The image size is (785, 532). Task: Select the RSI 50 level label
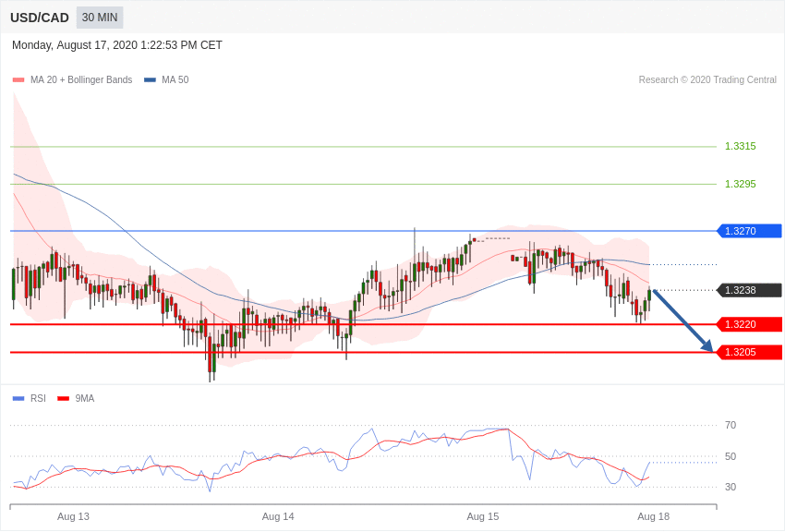731,456
